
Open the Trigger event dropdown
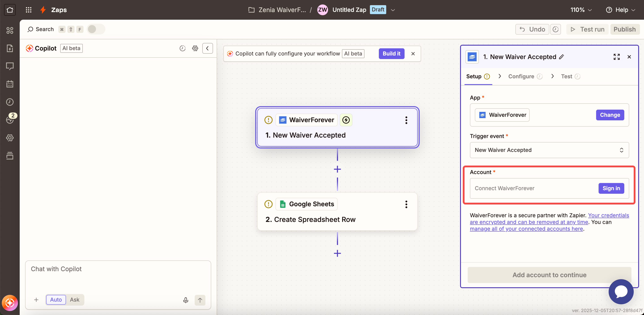[549, 150]
